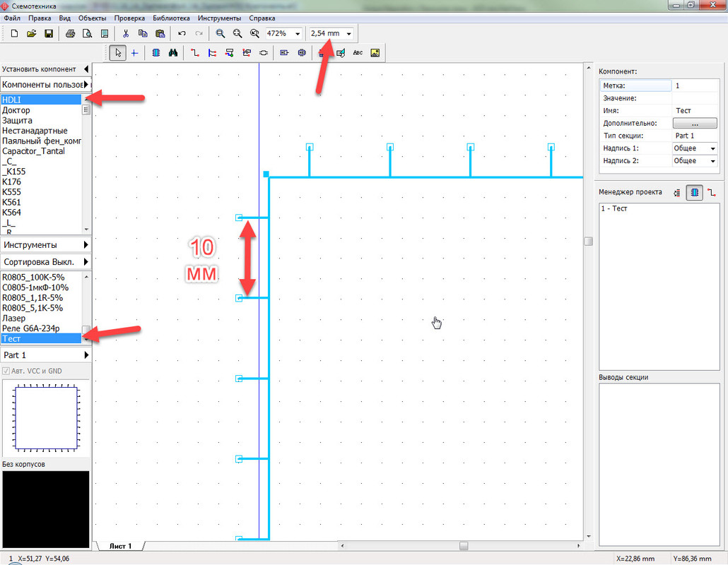Select the bus connector tool

point(230,53)
